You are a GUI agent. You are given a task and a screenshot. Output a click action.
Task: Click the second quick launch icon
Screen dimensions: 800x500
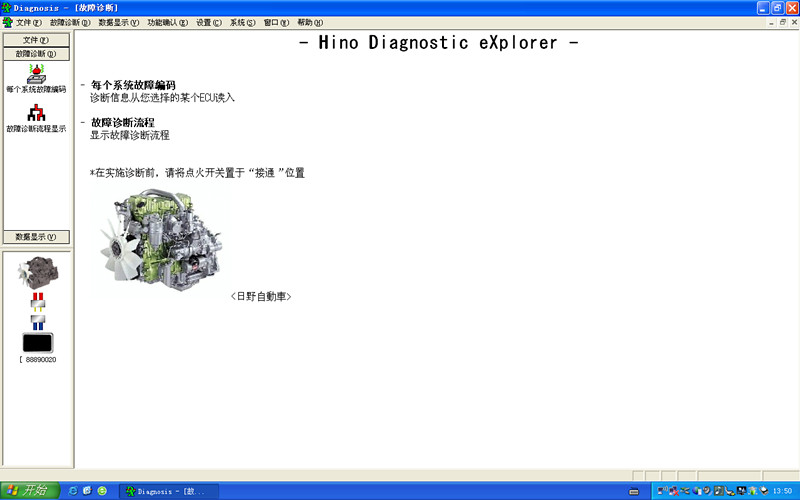[x=87, y=491]
